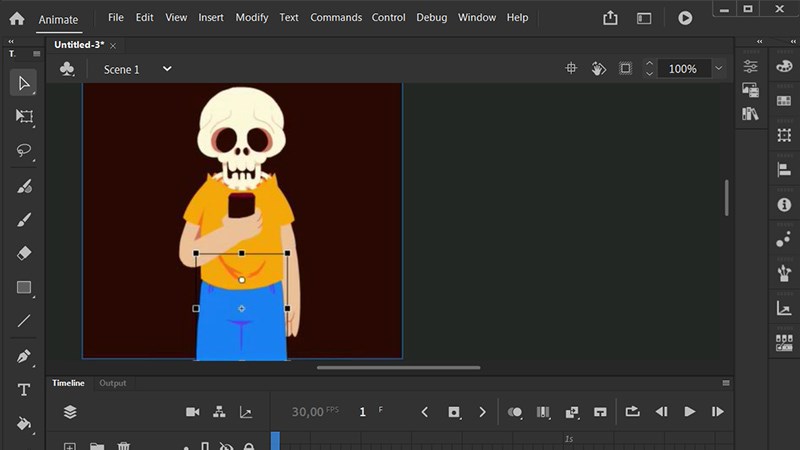Screen dimensions: 800x450
Task: Pick the Rectangle tool
Action: 24,288
